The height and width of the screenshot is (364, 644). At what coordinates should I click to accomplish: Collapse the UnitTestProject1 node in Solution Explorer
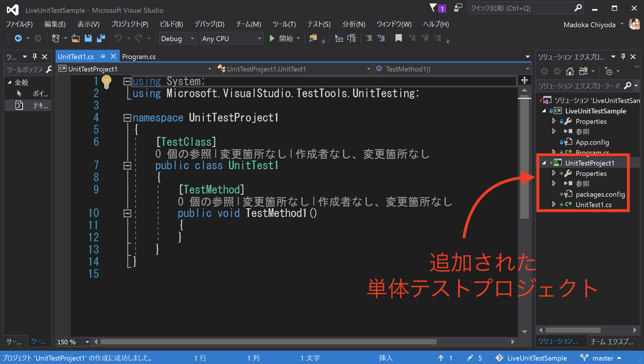point(544,163)
